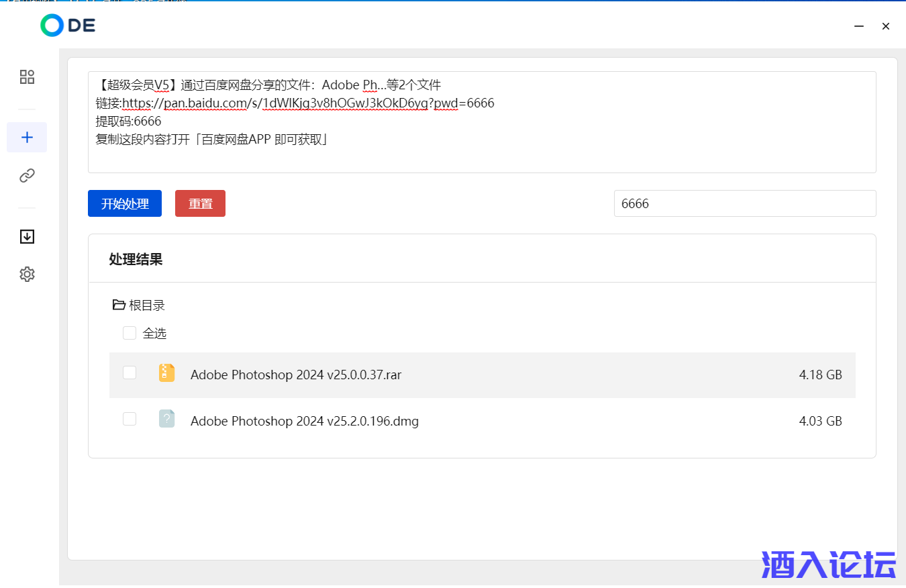Click the plus add-task sidebar icon
Viewport: 906px width, 588px height.
(x=27, y=138)
